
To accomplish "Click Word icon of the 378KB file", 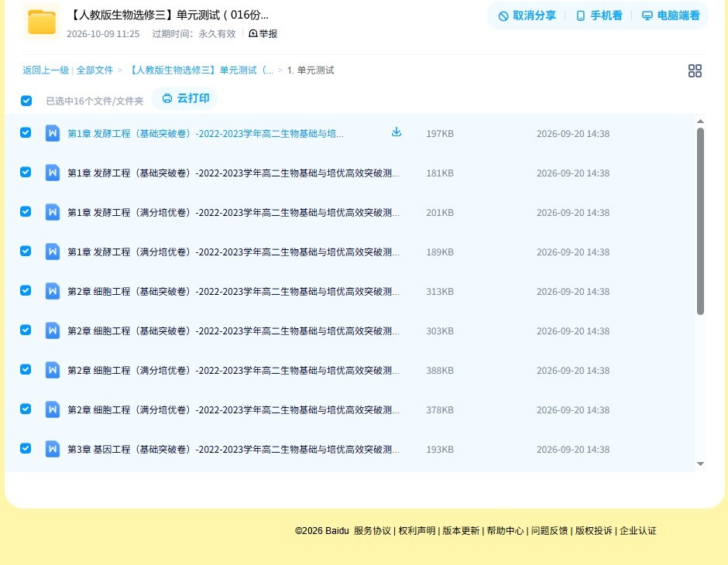I will pos(53,409).
